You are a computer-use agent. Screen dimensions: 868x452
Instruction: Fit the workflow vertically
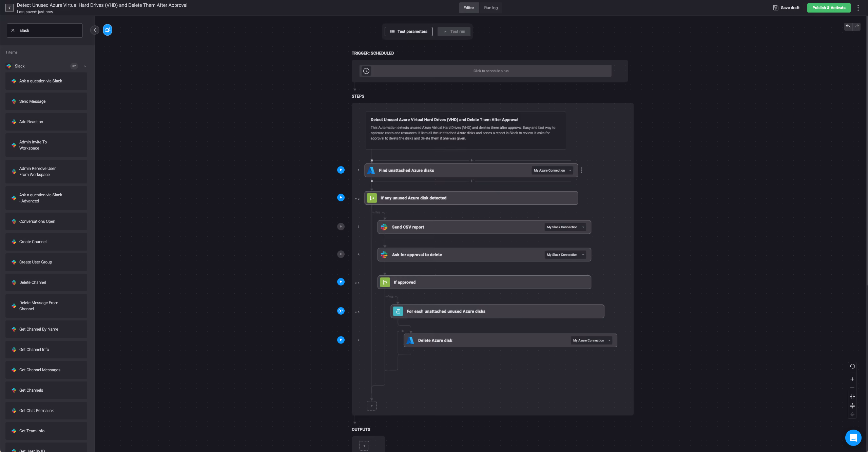point(852,406)
